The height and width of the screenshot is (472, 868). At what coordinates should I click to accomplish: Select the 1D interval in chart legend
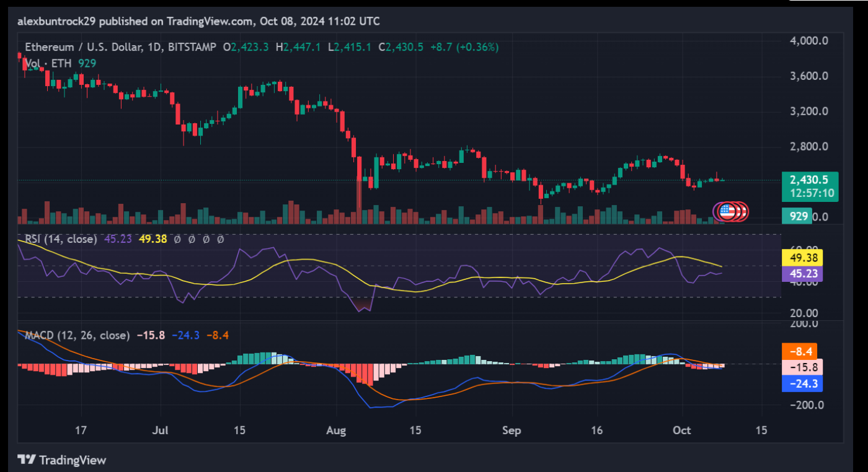coord(154,47)
